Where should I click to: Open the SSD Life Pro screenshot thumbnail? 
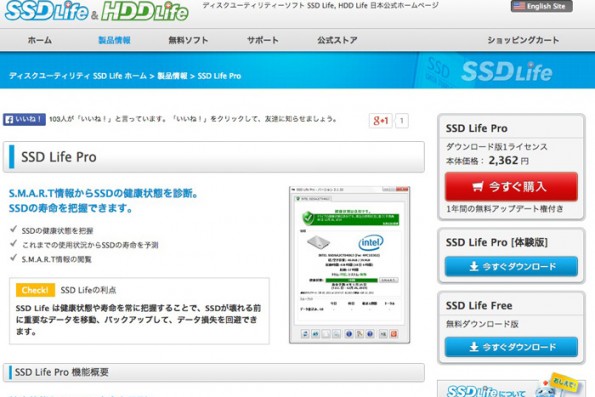tap(349, 265)
